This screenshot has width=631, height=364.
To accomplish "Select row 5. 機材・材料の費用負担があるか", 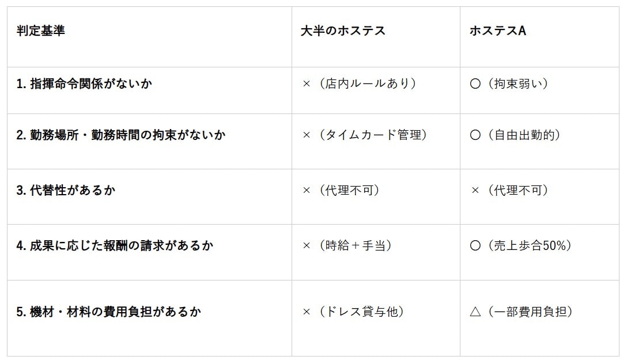I will [108, 312].
